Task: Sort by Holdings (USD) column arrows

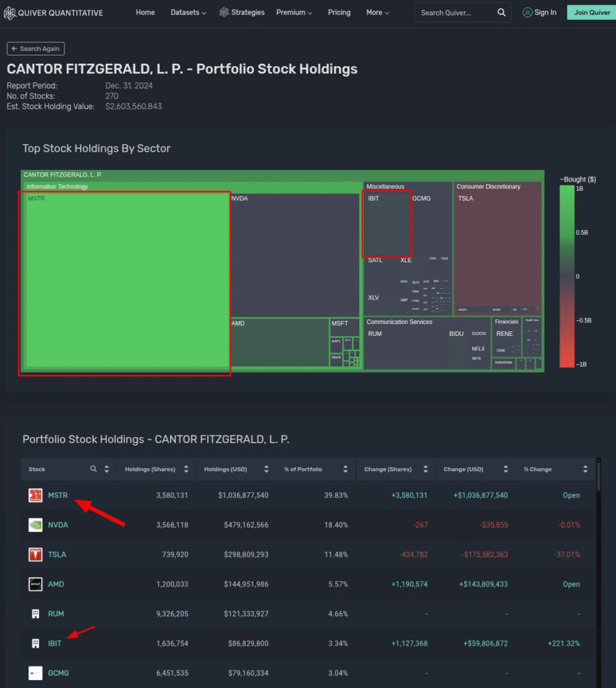Action: tap(266, 469)
